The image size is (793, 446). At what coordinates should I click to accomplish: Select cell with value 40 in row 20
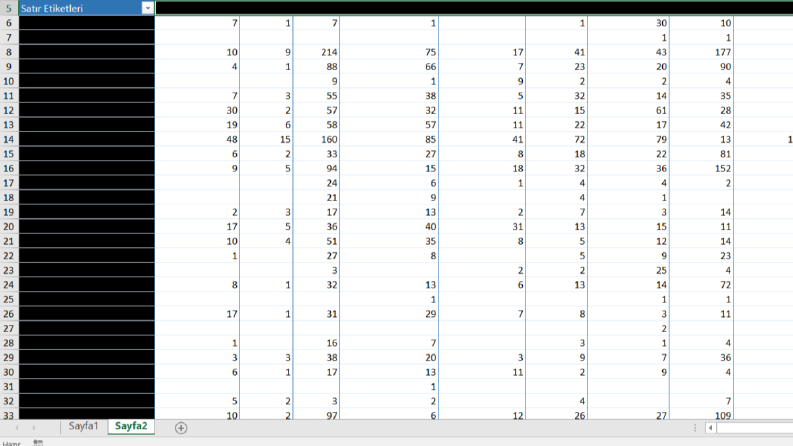click(x=389, y=227)
